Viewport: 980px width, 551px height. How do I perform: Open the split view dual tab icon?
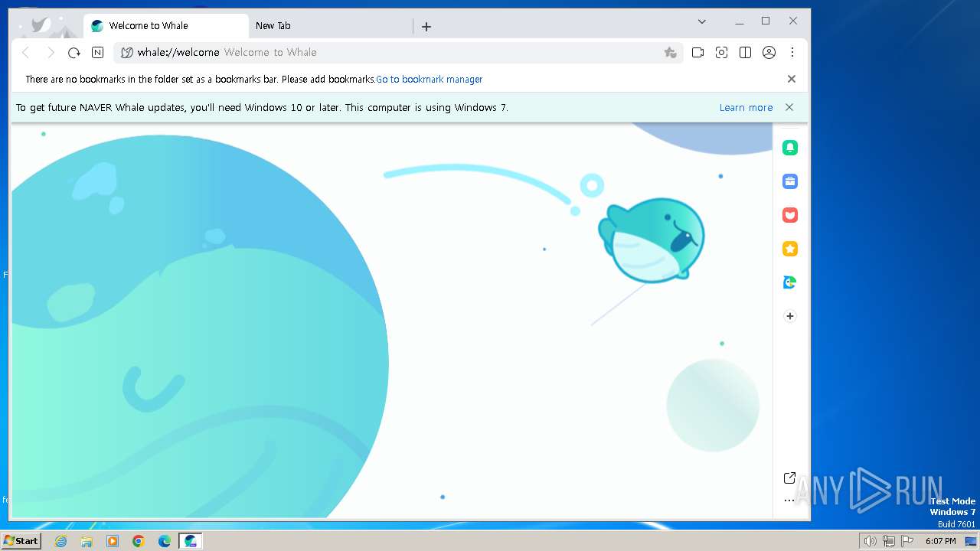pyautogui.click(x=745, y=53)
